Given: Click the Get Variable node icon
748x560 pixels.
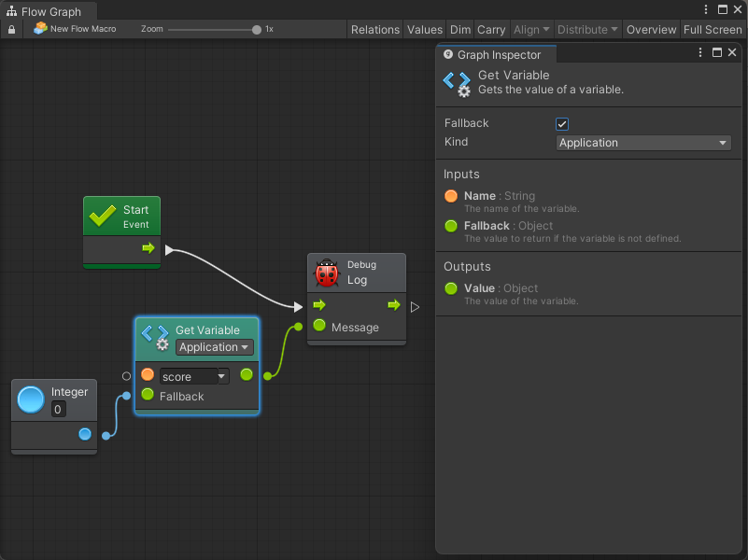Looking at the screenshot, I should coord(156,337).
